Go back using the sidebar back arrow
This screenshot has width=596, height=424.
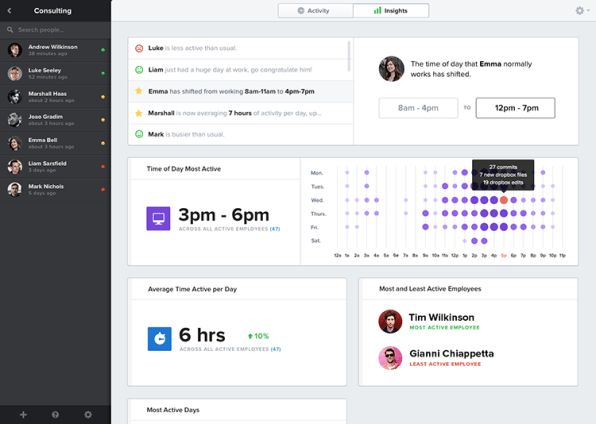10,11
